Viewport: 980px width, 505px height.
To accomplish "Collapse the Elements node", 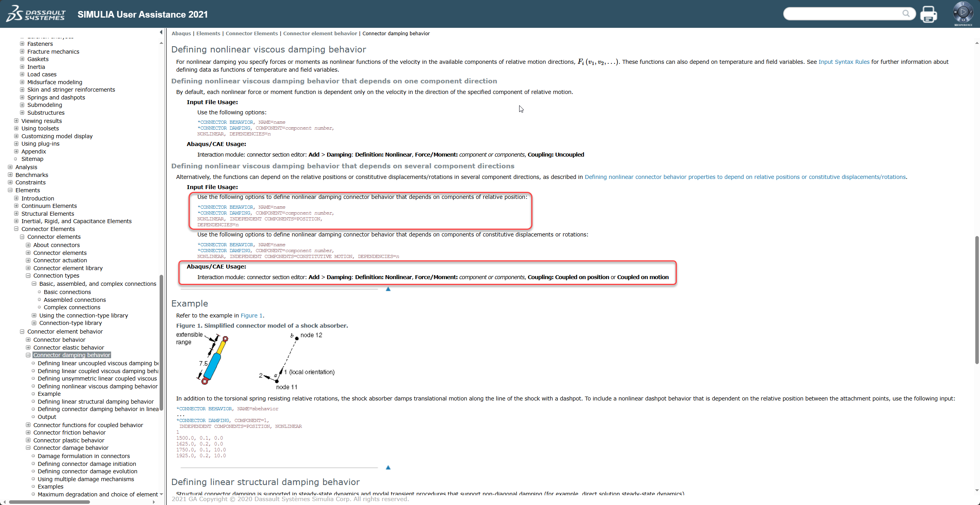I will coord(10,190).
